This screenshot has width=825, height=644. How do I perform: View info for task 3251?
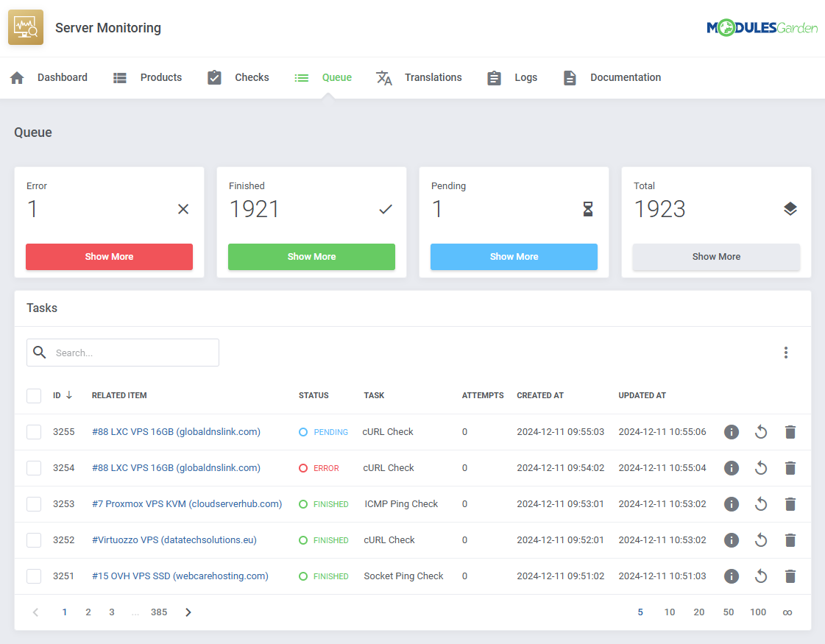(x=732, y=576)
